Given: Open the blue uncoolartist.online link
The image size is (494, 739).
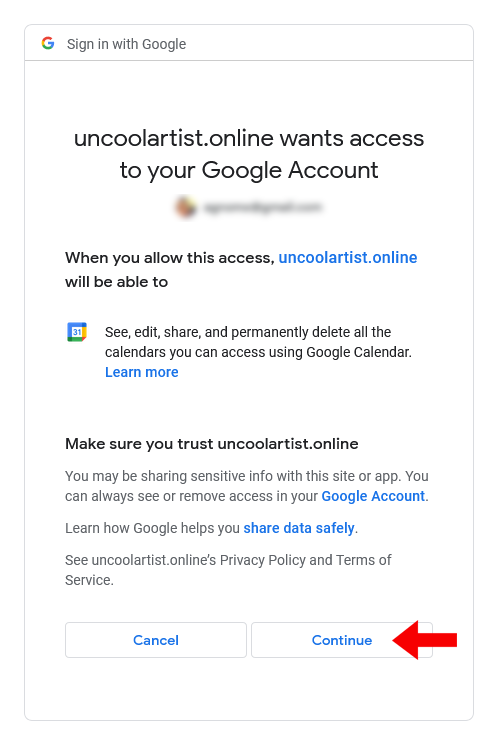Looking at the screenshot, I should coord(348,257).
